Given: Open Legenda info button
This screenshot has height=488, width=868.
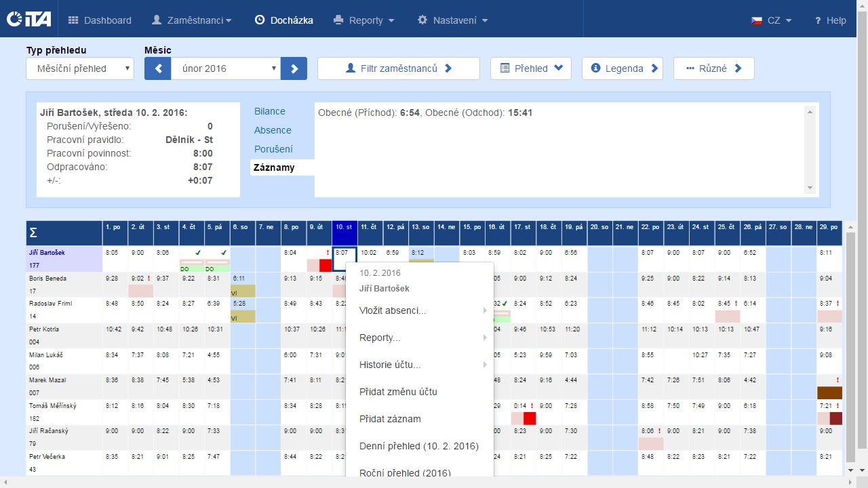Looking at the screenshot, I should tap(622, 68).
